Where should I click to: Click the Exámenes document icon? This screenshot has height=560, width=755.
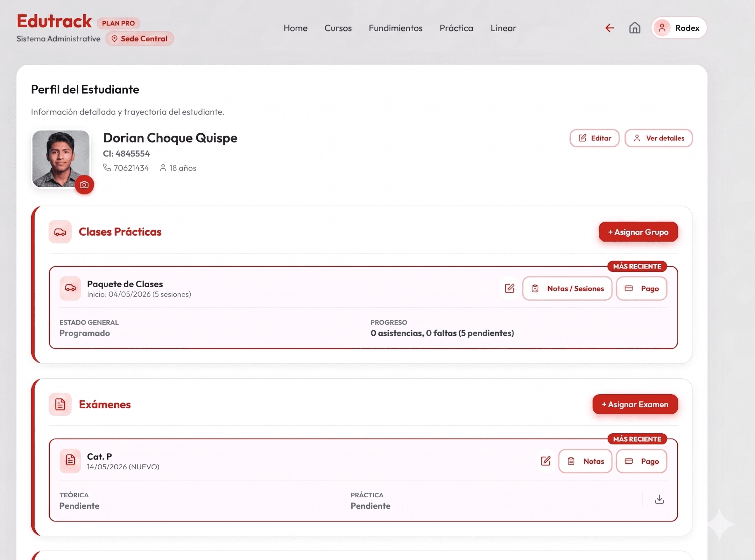click(x=60, y=404)
